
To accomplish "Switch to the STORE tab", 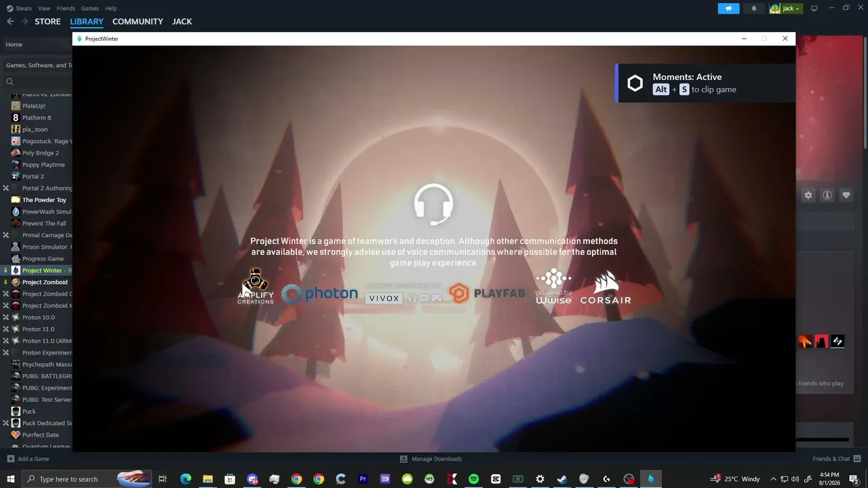I will [47, 22].
